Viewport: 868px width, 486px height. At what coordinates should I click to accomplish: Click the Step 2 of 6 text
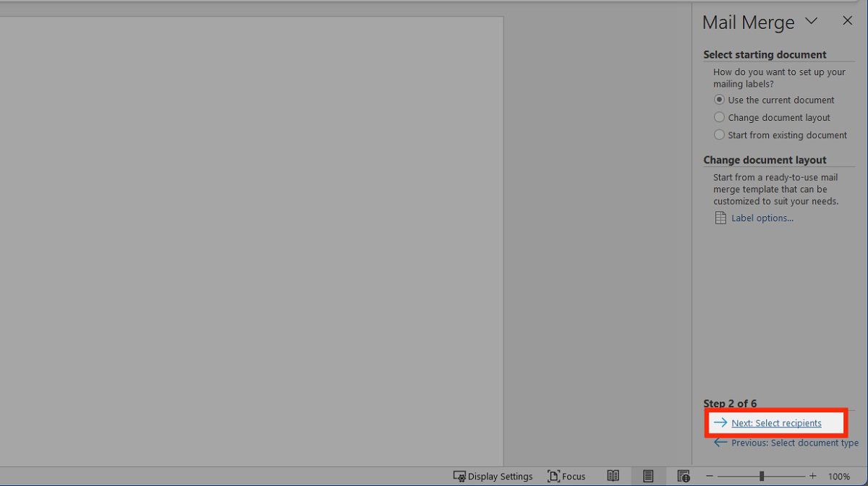coord(730,404)
